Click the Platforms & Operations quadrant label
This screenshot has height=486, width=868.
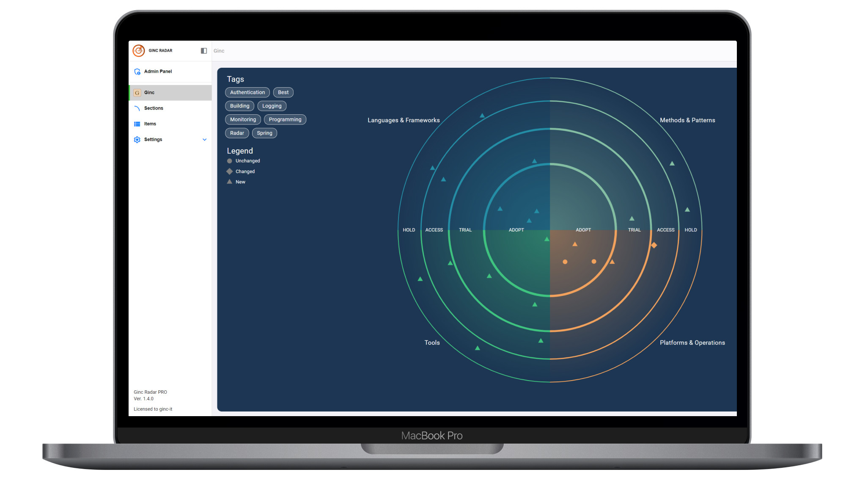point(692,342)
